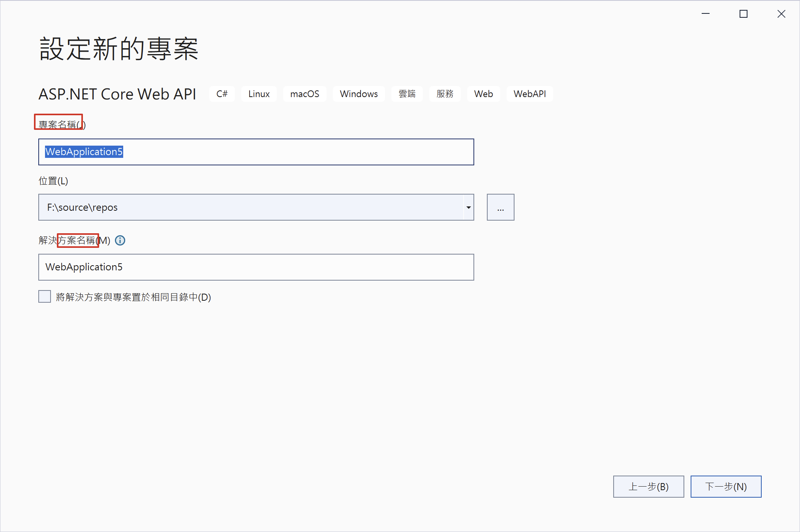
Task: Maximize the dialog window
Action: (x=743, y=14)
